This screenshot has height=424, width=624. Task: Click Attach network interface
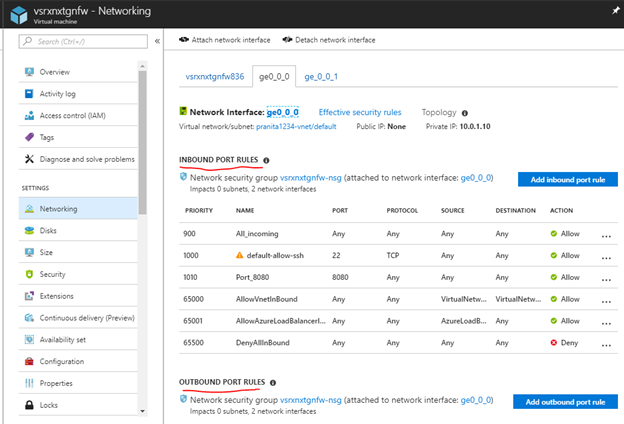click(x=225, y=40)
